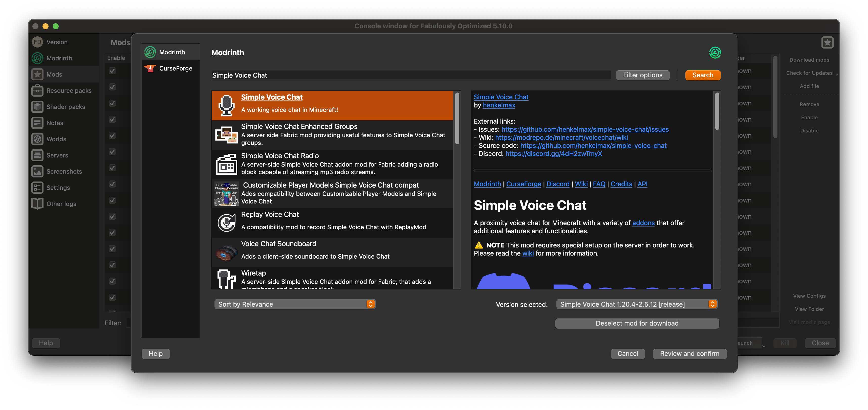Click Review and confirm
The width and height of the screenshot is (868, 410).
point(689,354)
